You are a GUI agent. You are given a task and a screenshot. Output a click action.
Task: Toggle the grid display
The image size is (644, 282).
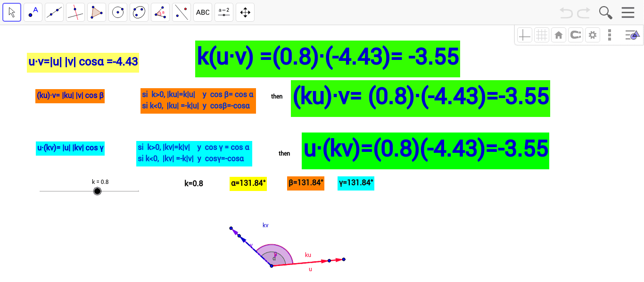tap(542, 34)
